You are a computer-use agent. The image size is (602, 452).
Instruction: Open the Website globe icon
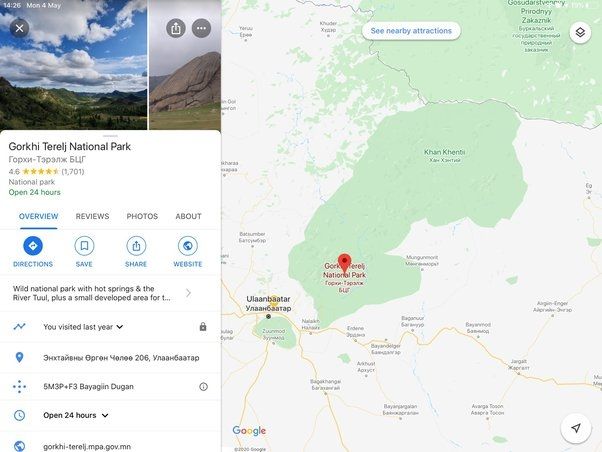coord(188,246)
